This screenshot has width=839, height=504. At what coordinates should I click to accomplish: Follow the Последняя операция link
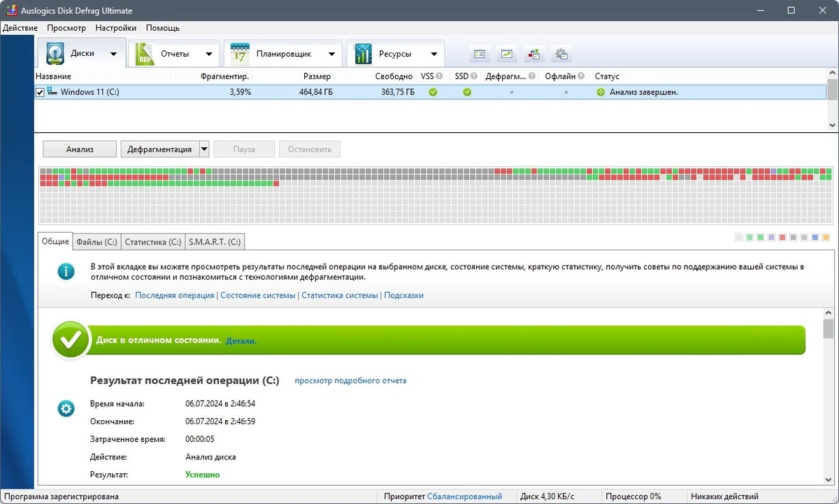(175, 295)
